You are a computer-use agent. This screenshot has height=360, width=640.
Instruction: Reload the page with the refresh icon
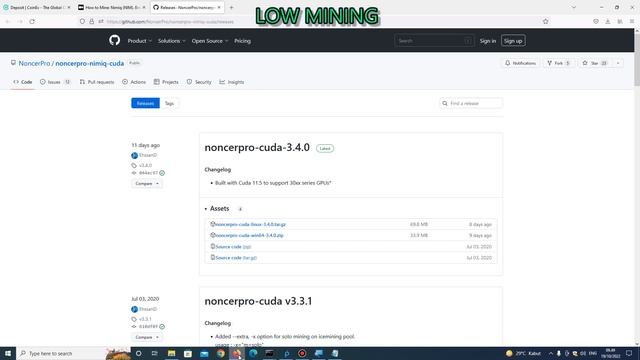pos(32,22)
